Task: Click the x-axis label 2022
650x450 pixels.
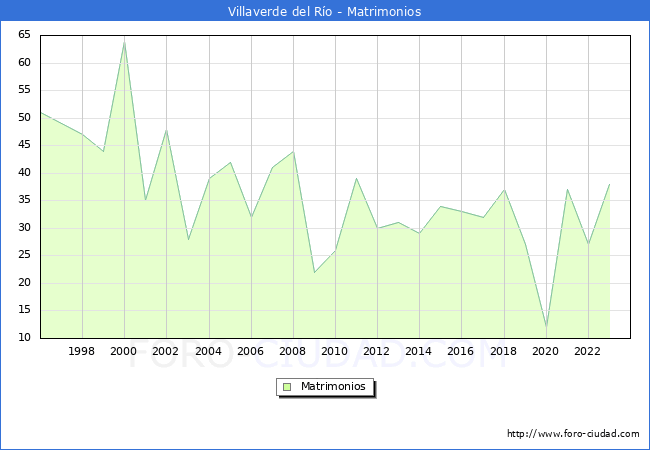Action: click(x=587, y=351)
